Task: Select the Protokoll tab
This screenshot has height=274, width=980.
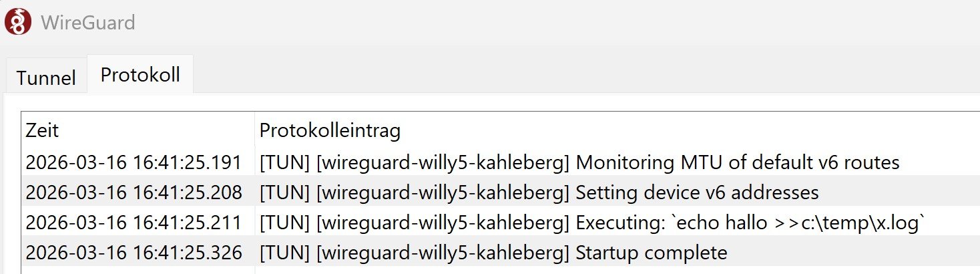Action: pos(140,75)
